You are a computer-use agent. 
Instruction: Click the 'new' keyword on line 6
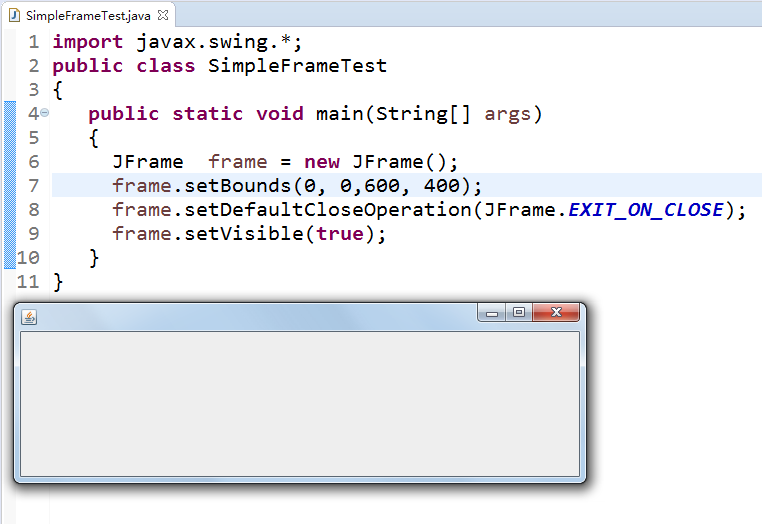[x=322, y=162]
